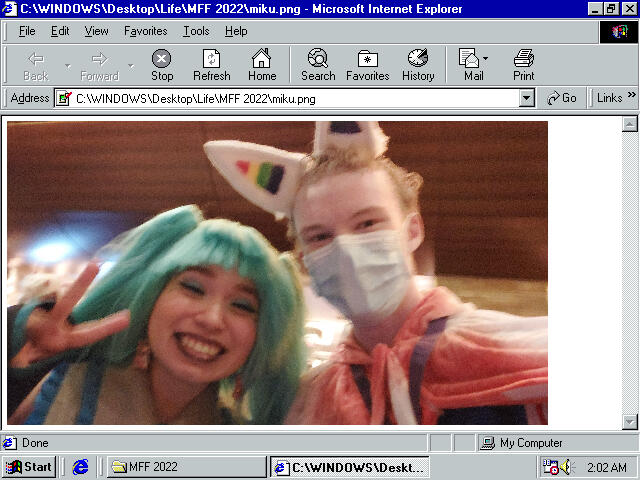Launch Internet Explorer from quick launch
Image resolution: width=640 pixels, height=480 pixels.
point(81,467)
